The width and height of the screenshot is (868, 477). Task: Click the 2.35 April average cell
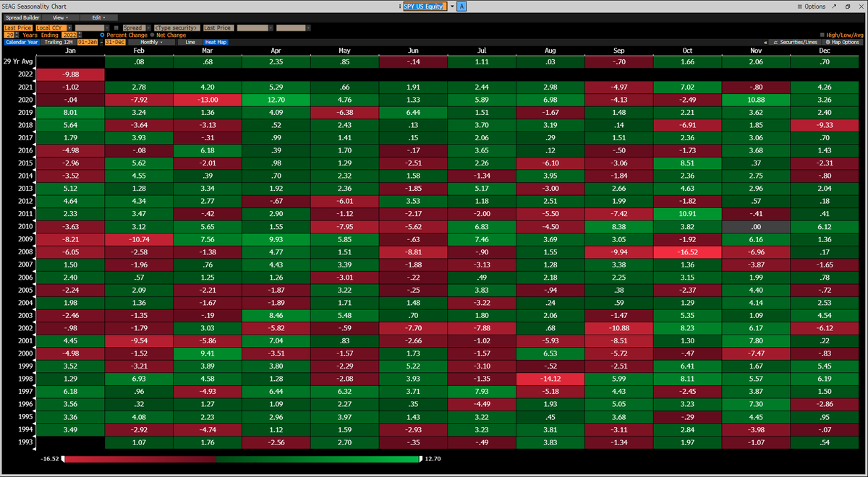click(277, 63)
